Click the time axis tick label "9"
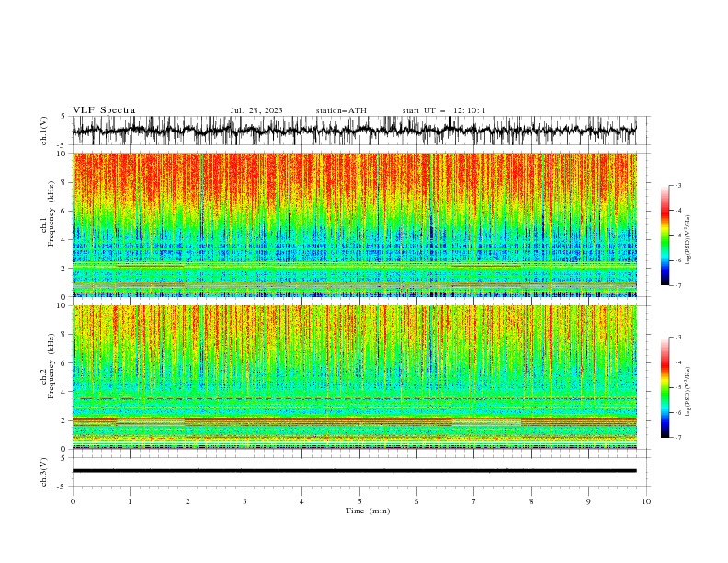Image resolution: width=728 pixels, height=563 pixels. pyautogui.click(x=588, y=501)
